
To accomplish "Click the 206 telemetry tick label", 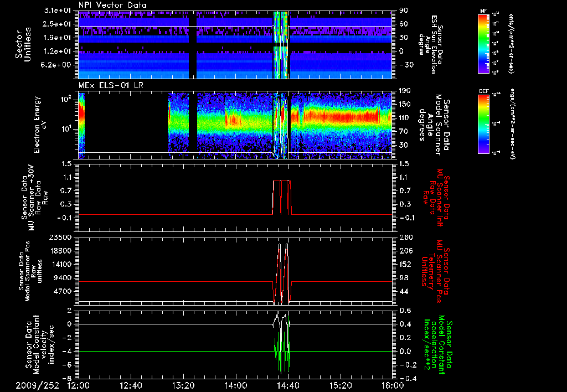I will 406,251.
